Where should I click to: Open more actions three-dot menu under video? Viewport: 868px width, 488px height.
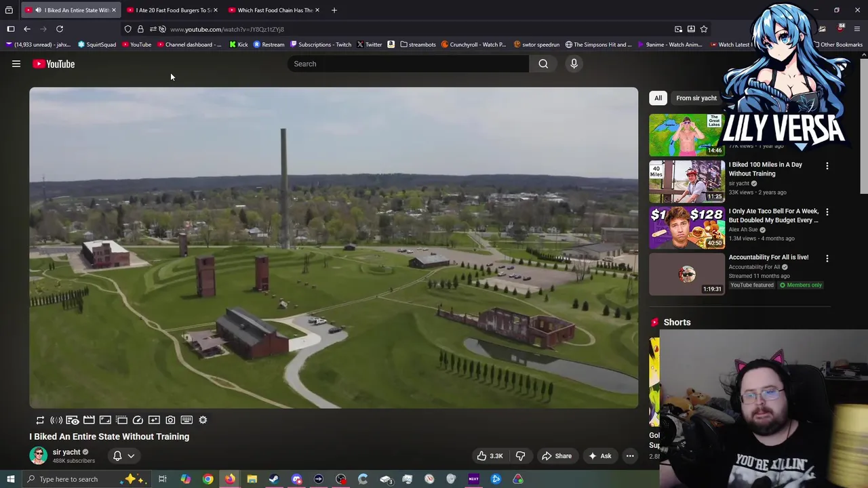[630, 456]
